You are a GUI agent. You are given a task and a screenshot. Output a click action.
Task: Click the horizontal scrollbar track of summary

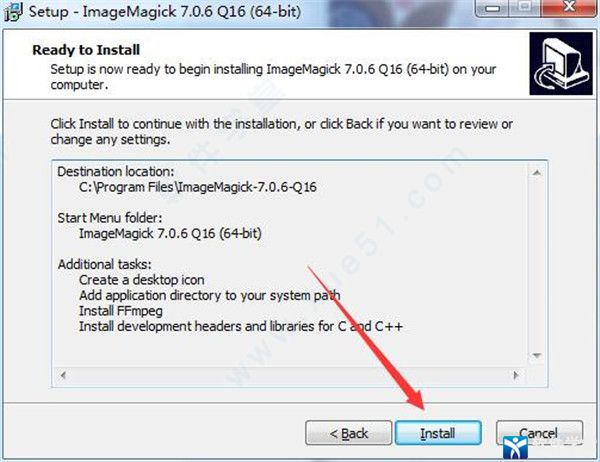tap(289, 375)
